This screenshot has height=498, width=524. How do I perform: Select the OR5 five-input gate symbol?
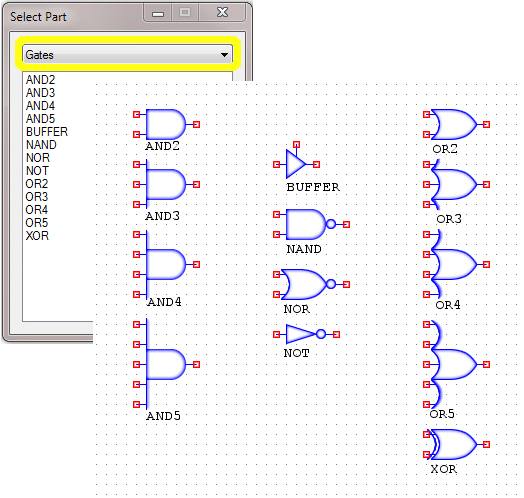coord(456,364)
